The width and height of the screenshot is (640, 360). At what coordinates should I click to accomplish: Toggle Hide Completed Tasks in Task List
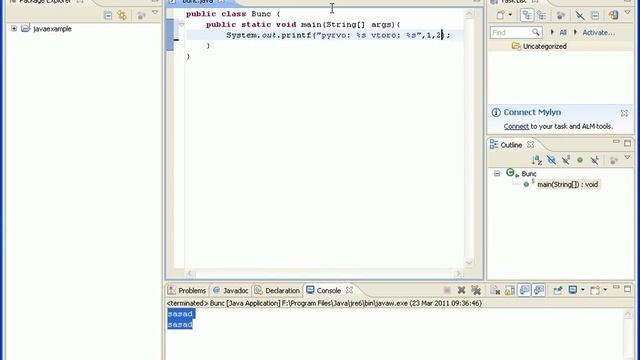[580, 16]
